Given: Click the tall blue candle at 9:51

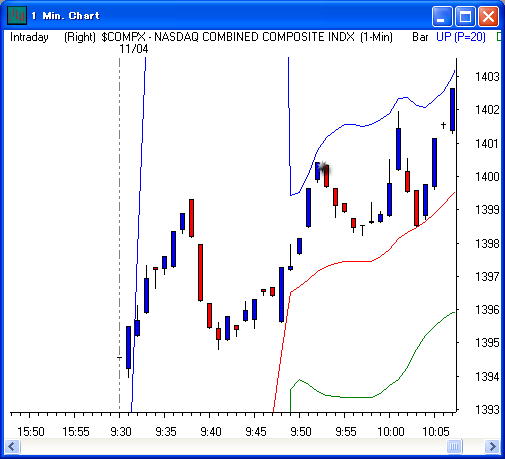Looking at the screenshot, I should (309, 208).
